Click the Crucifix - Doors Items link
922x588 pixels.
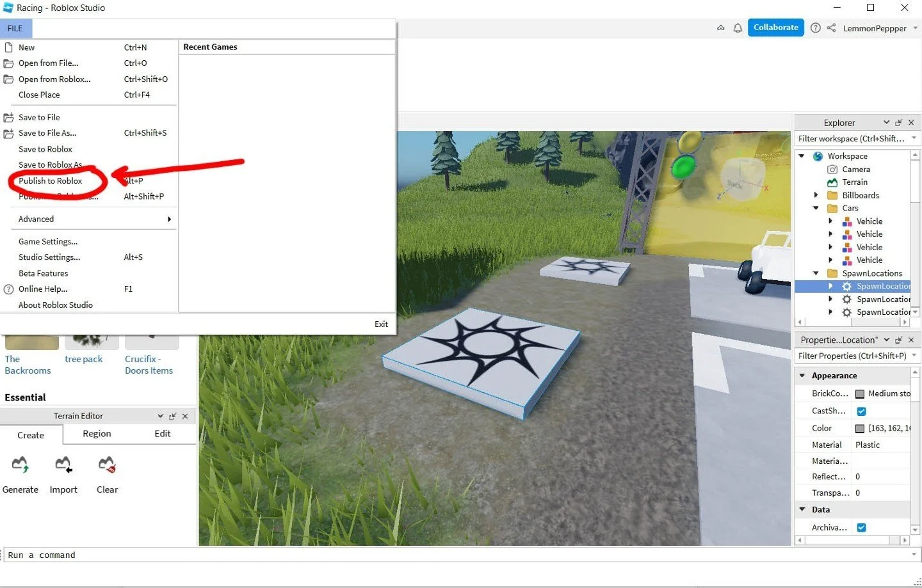149,365
